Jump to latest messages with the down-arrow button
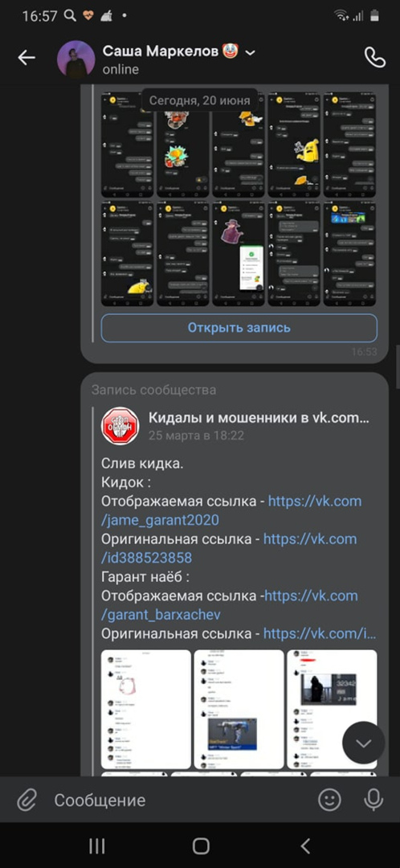Image resolution: width=400 pixels, height=868 pixels. click(364, 743)
